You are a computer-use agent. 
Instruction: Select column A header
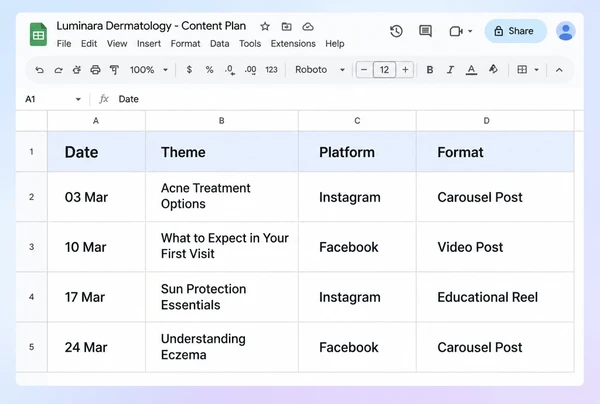click(96, 121)
